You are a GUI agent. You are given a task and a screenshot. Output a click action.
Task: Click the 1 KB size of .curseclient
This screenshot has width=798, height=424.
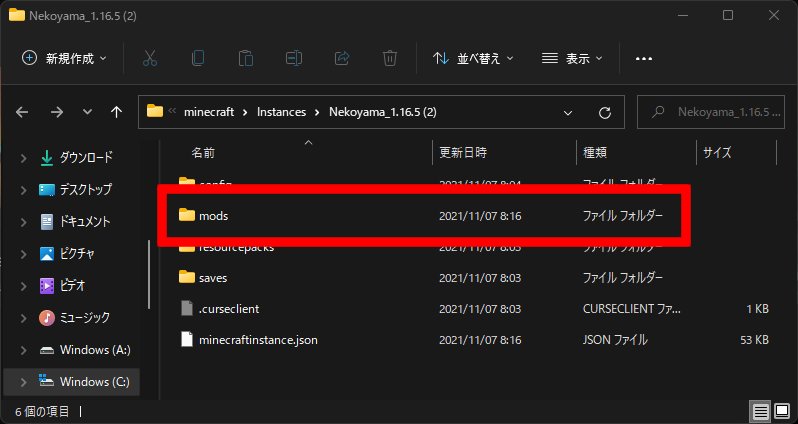tap(757, 309)
